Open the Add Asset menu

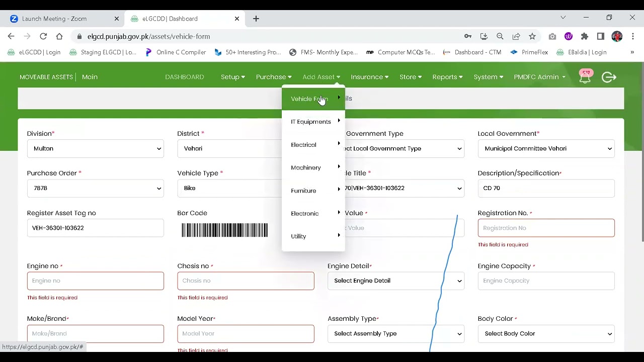[321, 77]
